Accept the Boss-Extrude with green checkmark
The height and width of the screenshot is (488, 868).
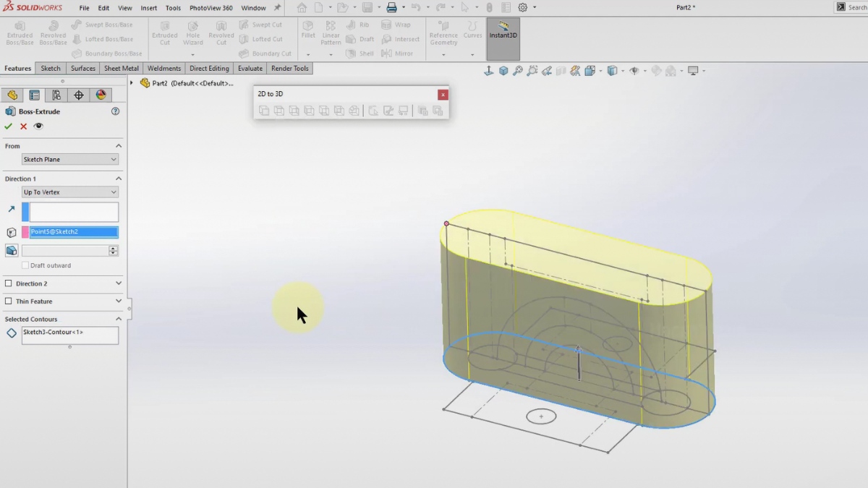pos(9,126)
